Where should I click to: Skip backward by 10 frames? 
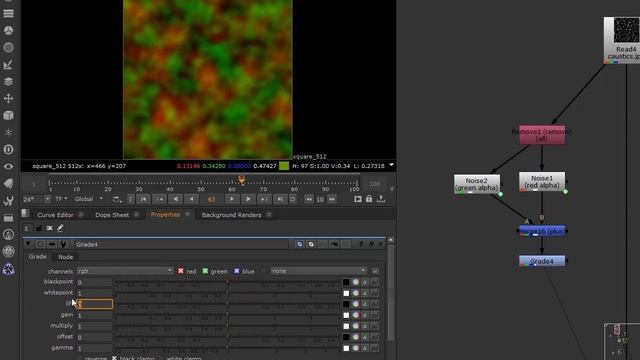click(309, 199)
